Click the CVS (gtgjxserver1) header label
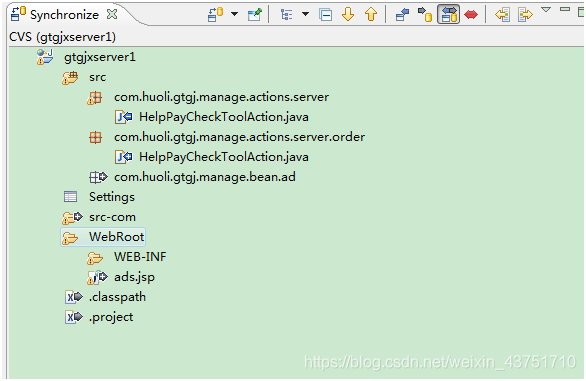This screenshot has width=586, height=381. coord(62,37)
